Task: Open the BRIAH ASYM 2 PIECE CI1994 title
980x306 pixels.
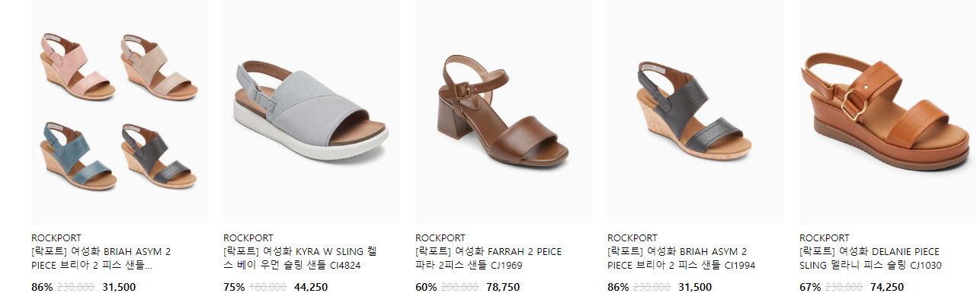Action: (681, 259)
